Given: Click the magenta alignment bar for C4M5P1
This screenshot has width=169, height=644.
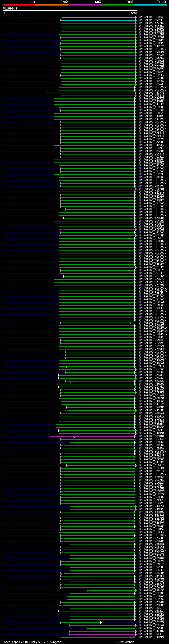Looking at the screenshot, I should 98,637.
